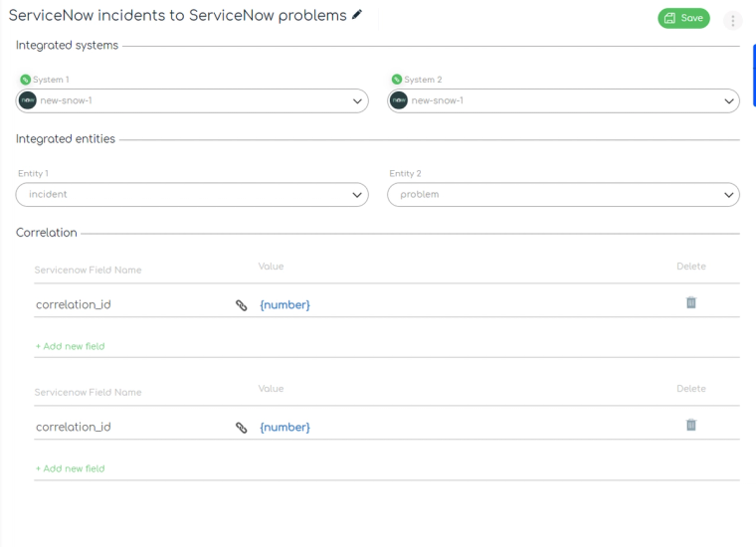Click the {number} value in first correlation row

[x=284, y=304]
